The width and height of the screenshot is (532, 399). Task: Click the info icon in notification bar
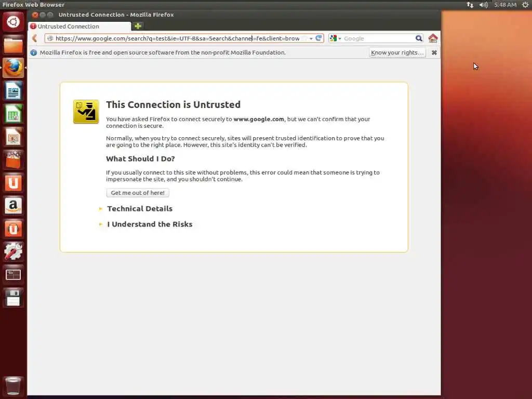(x=34, y=52)
